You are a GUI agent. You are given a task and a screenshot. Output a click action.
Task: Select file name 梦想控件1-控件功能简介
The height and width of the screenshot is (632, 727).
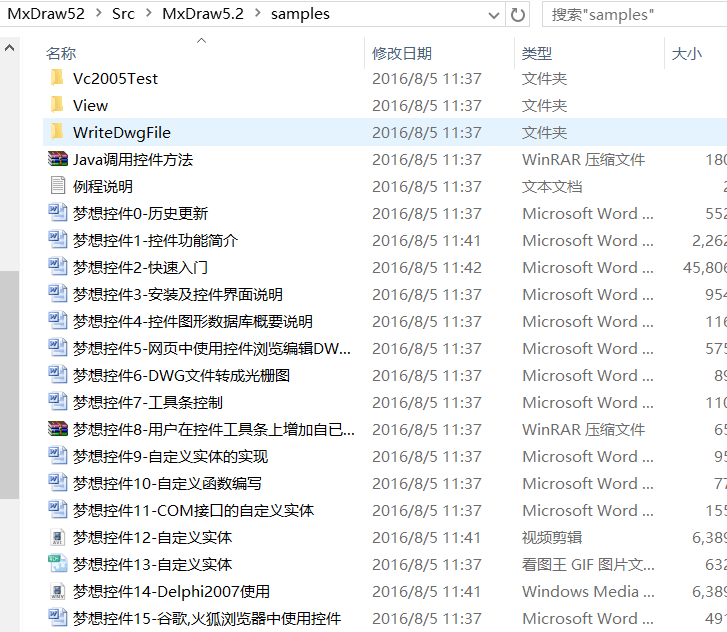coord(155,240)
